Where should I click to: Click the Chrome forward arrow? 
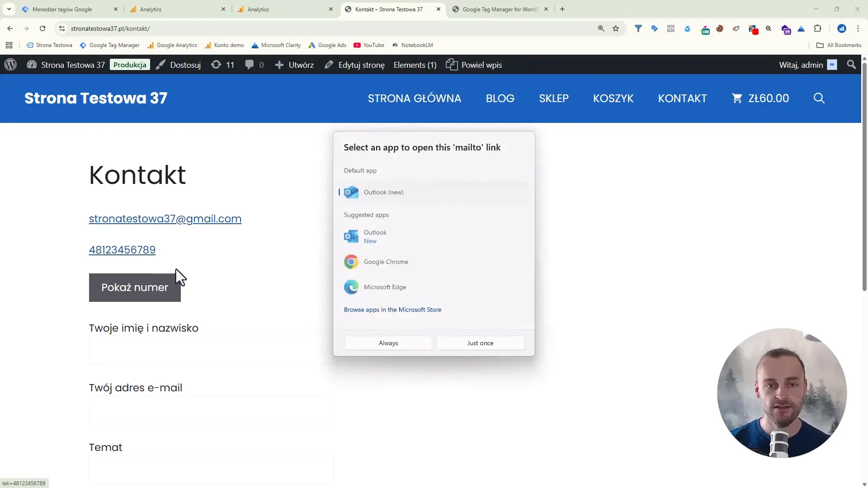26,28
